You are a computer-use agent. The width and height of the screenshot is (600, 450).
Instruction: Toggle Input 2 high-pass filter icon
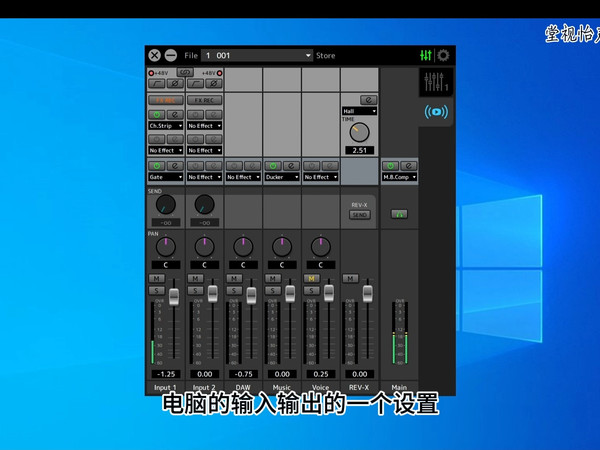196,83
